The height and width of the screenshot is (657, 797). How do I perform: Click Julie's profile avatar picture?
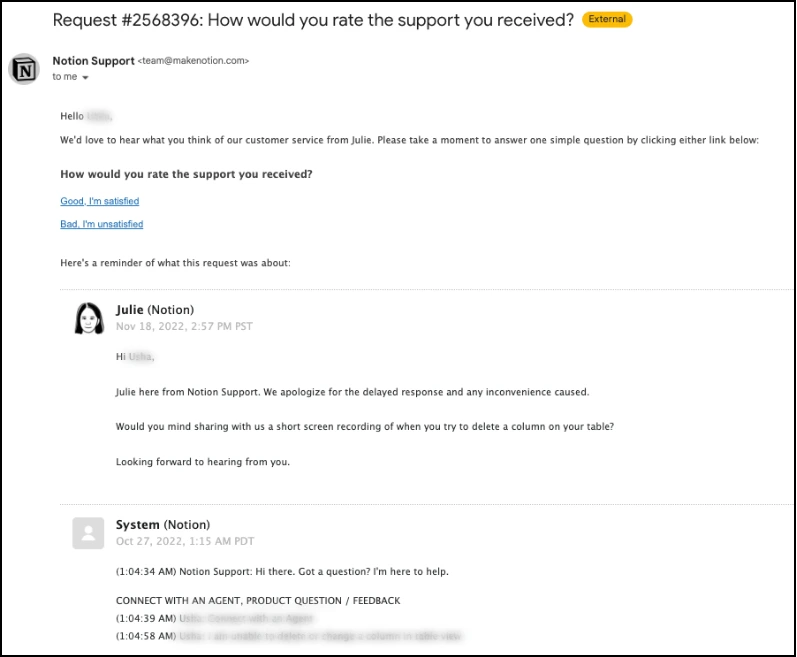89,319
